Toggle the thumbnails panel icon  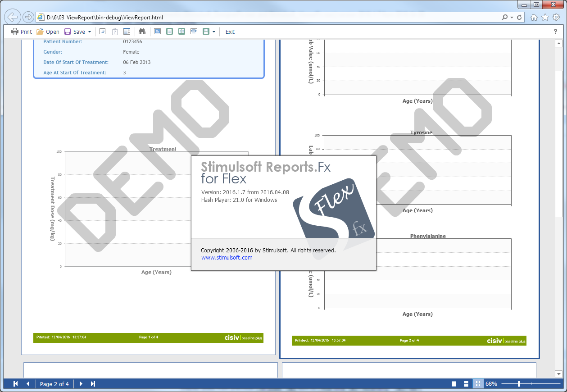coord(127,32)
